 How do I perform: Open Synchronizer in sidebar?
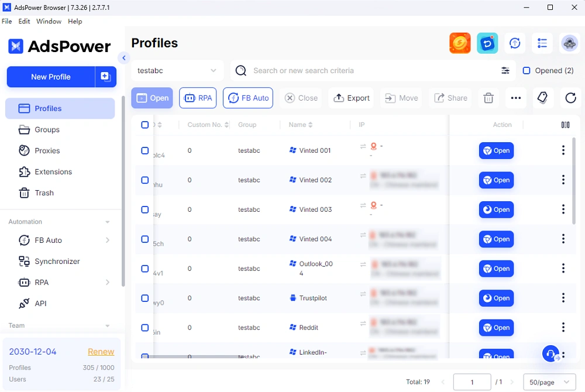60,262
